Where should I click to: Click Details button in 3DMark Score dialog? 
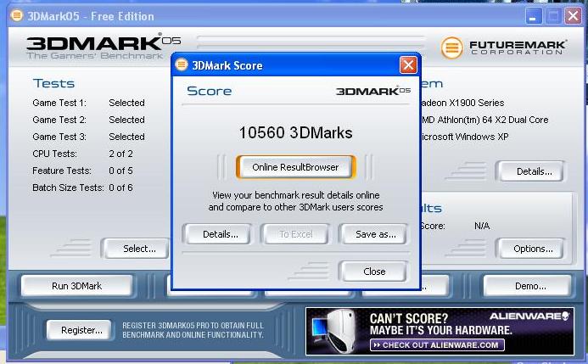pos(220,234)
